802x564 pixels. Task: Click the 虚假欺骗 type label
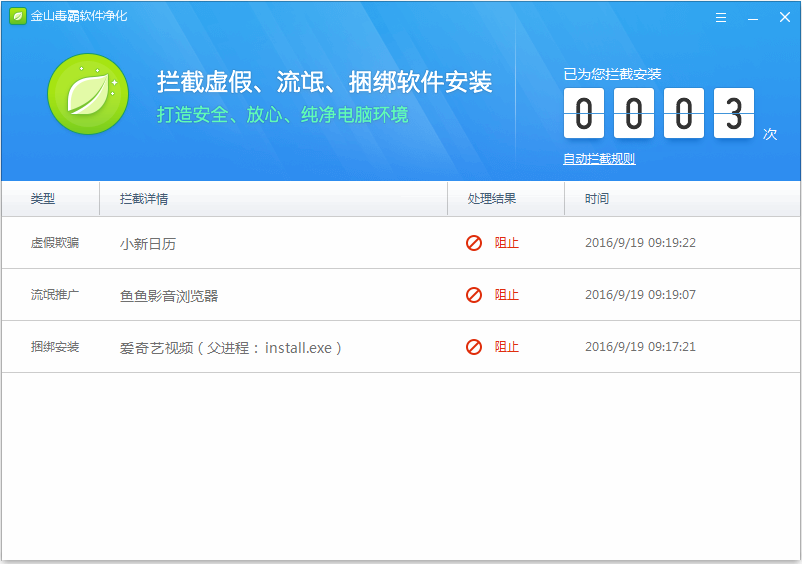coord(55,243)
